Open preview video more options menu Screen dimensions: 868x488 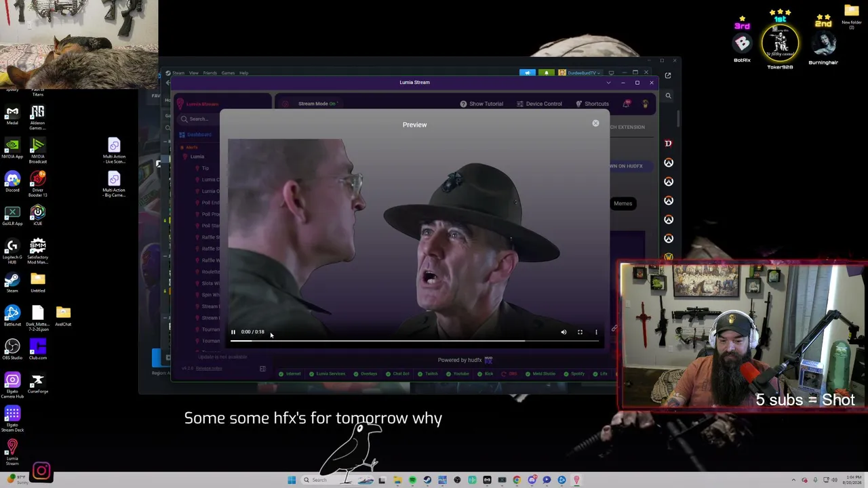point(596,332)
